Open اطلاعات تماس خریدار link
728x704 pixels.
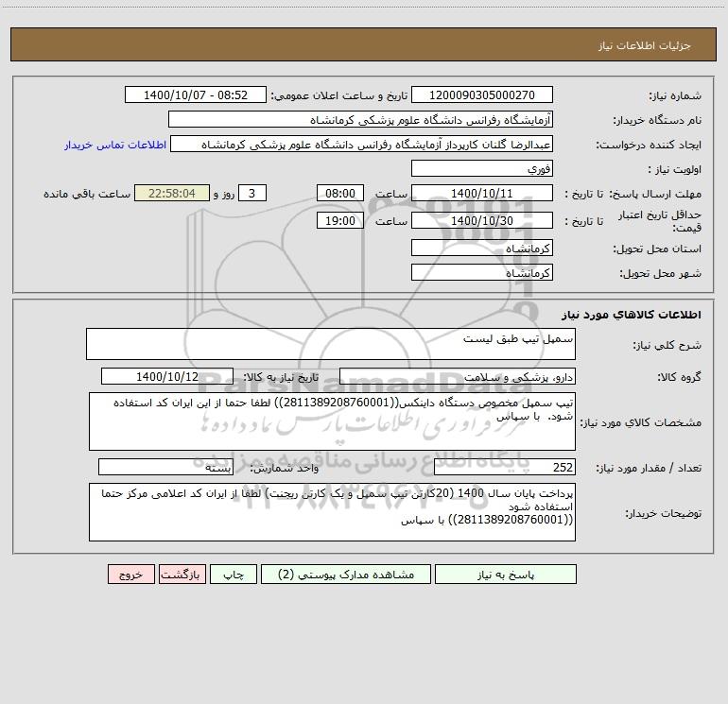(x=115, y=145)
